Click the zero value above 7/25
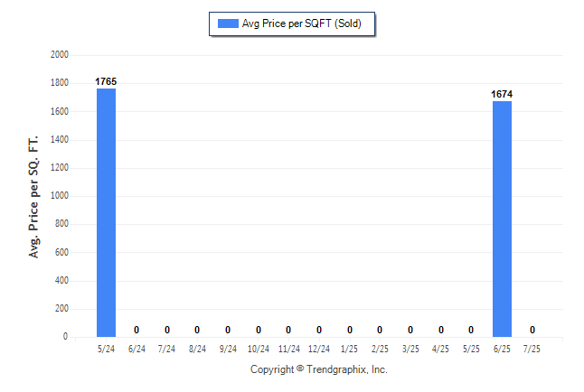The width and height of the screenshot is (584, 392). coord(532,330)
